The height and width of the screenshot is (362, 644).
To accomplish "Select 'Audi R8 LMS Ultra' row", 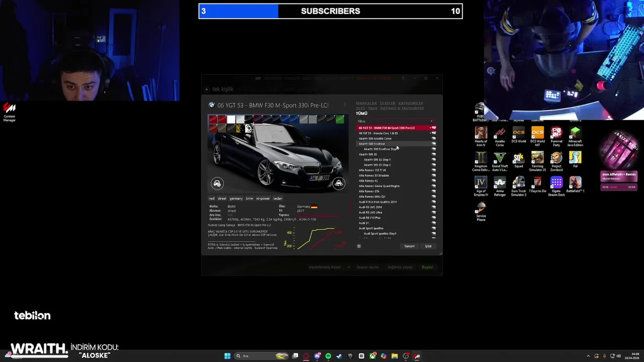I will (396, 213).
